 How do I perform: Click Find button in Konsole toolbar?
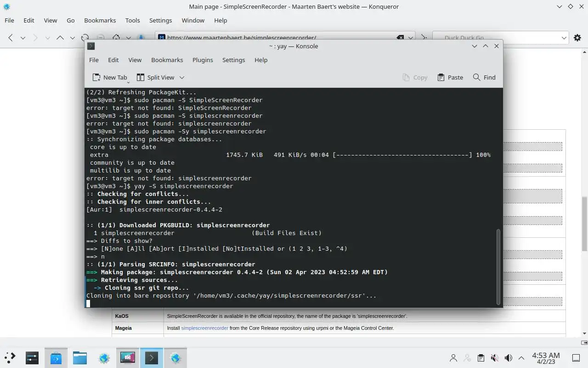[x=484, y=77]
